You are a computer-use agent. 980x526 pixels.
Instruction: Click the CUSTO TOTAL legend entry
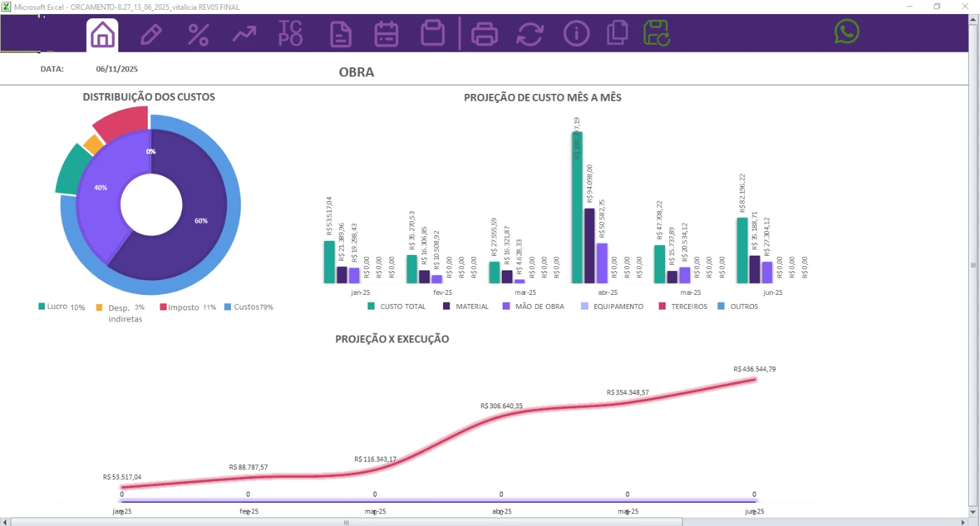pyautogui.click(x=396, y=306)
